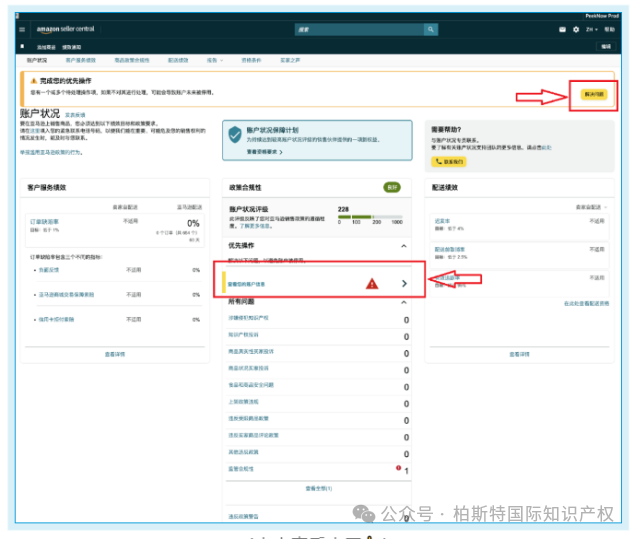634x539 pixels.
Task: Click the red alert dot beside 监管合规性
Action: pyautogui.click(x=398, y=467)
